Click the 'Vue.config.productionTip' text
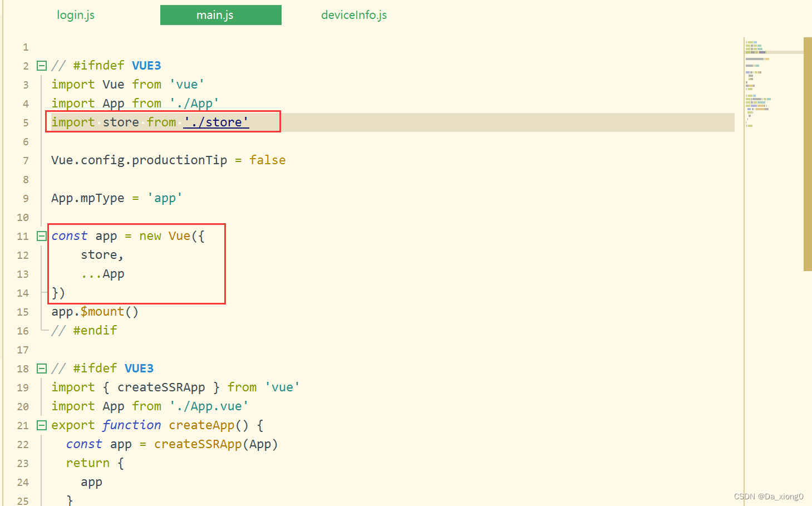The image size is (812, 506). (139, 160)
